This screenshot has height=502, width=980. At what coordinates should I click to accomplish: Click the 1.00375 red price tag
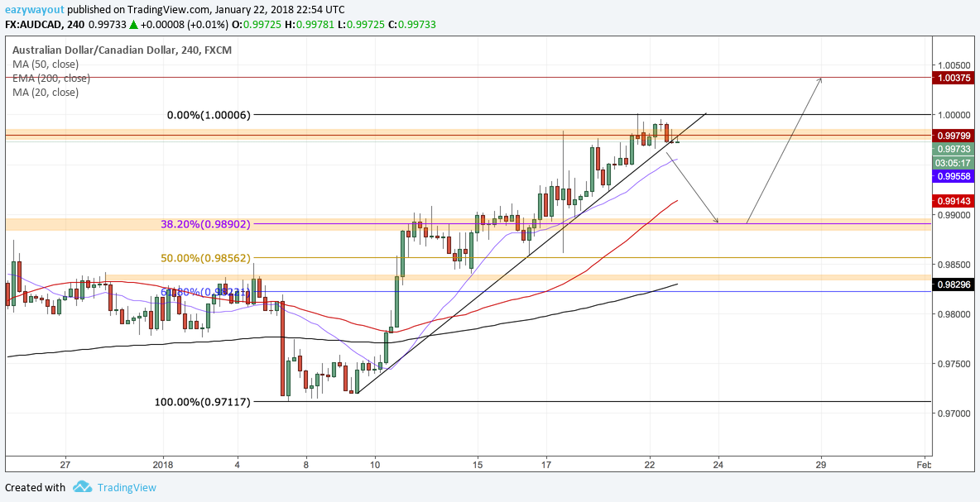(x=955, y=78)
